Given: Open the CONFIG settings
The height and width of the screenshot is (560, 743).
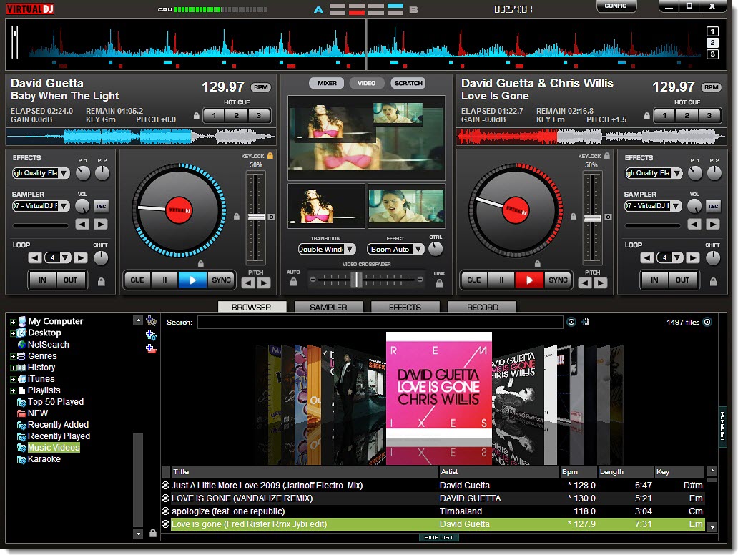Looking at the screenshot, I should [616, 6].
